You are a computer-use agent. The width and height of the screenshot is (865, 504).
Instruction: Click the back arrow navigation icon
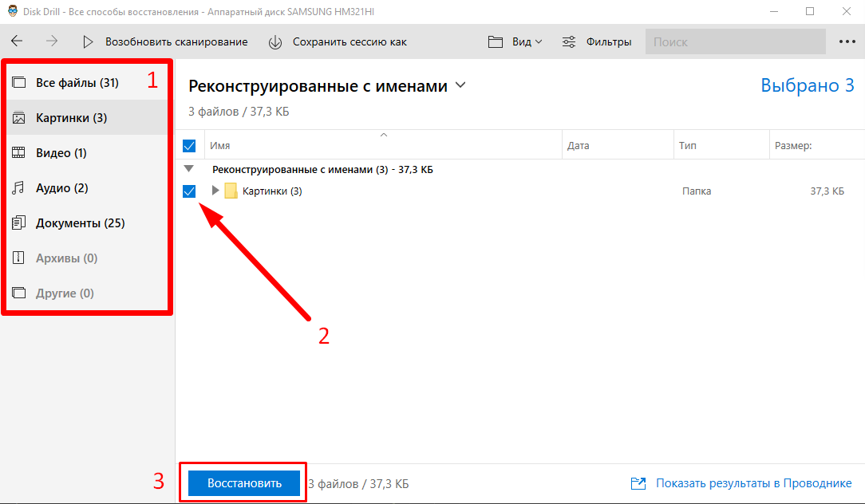[x=17, y=41]
